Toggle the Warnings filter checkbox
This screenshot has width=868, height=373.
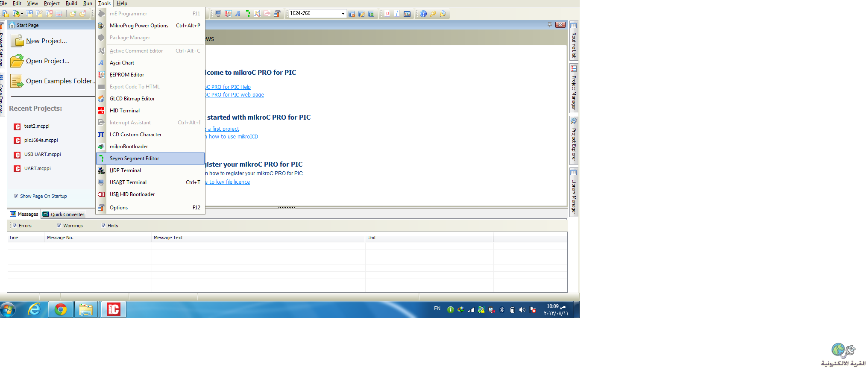pyautogui.click(x=59, y=226)
